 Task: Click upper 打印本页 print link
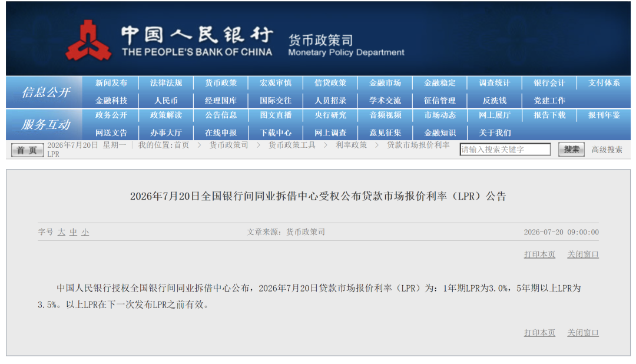(539, 254)
